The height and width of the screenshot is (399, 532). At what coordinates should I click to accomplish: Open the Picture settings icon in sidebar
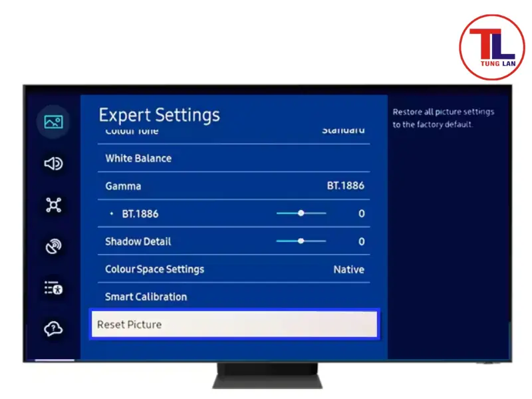pos(53,122)
